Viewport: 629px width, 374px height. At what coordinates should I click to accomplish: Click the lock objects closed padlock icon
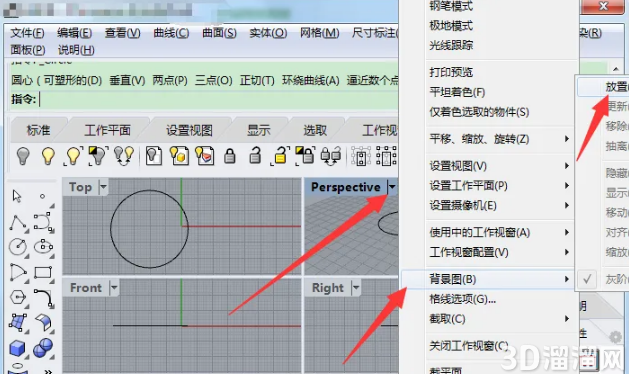pos(230,156)
